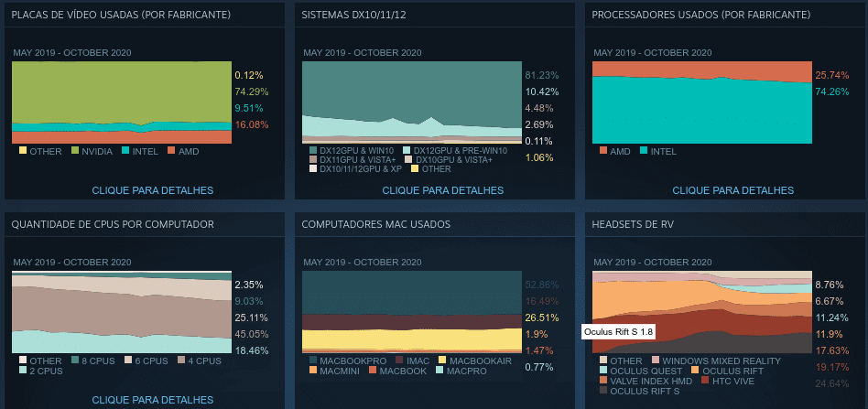Click the 'COMPUTADORES MAC USADOS' panel title
This screenshot has height=409, width=868.
coord(376,224)
